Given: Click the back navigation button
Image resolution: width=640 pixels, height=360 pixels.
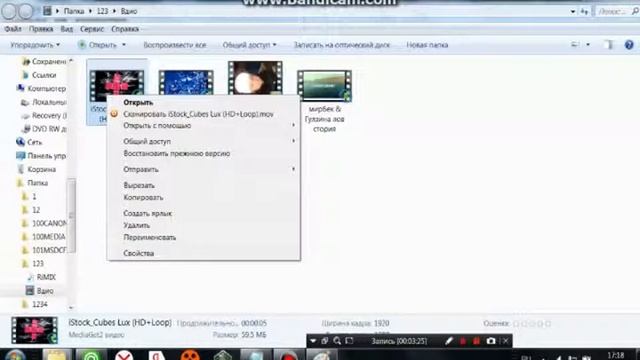Looking at the screenshot, I should pyautogui.click(x=10, y=11).
